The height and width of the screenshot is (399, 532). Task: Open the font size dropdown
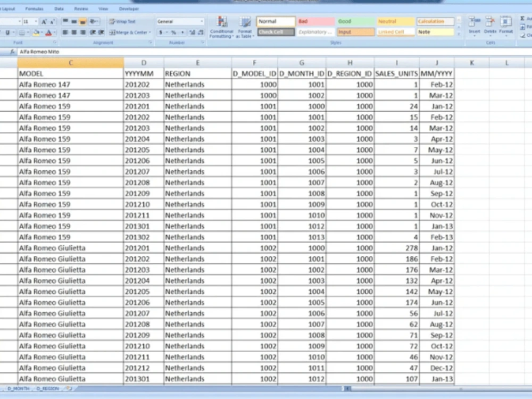(35, 22)
